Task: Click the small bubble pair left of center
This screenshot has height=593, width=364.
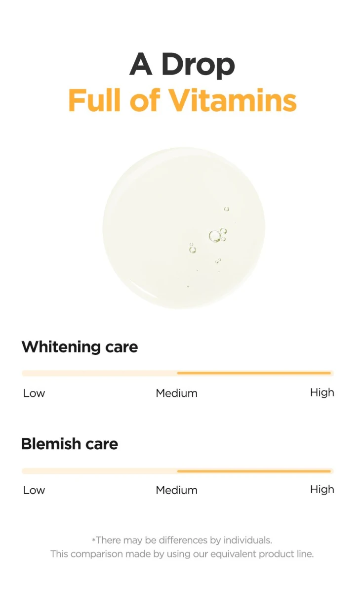Action: [x=192, y=249]
